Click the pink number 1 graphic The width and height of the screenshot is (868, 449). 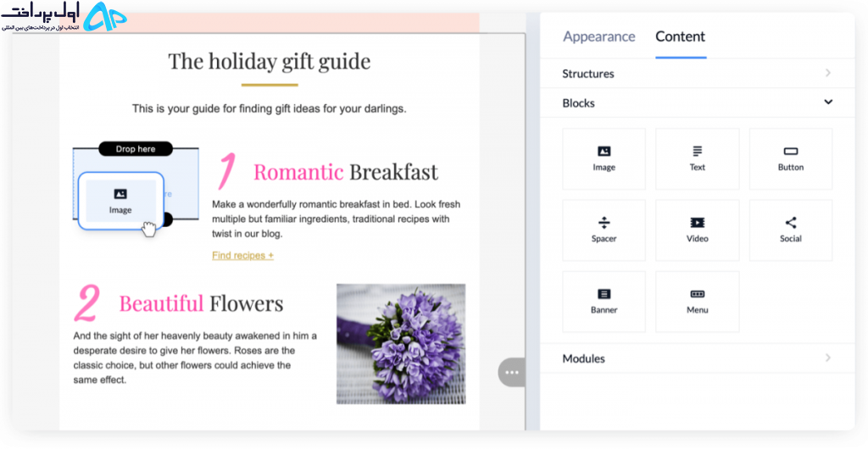coord(227,170)
